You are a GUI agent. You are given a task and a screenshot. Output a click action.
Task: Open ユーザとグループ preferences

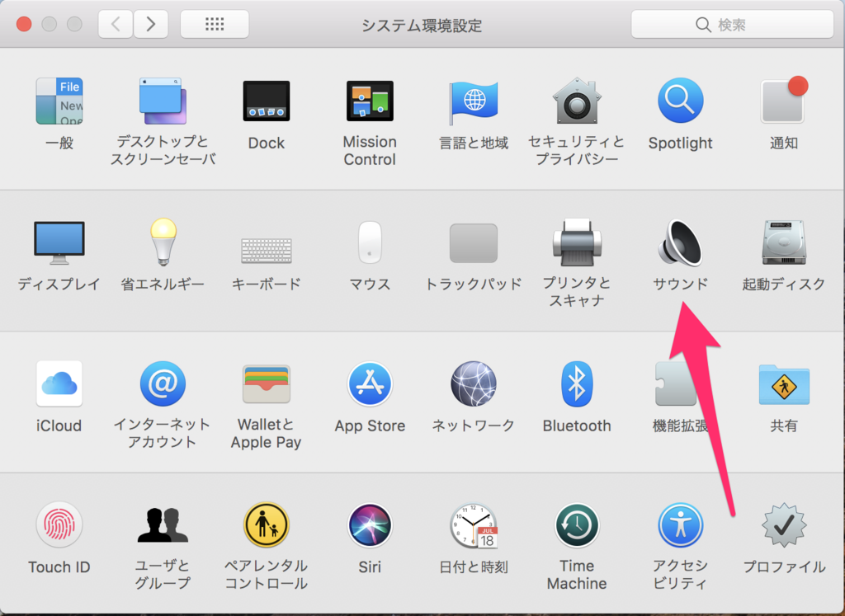(163, 525)
